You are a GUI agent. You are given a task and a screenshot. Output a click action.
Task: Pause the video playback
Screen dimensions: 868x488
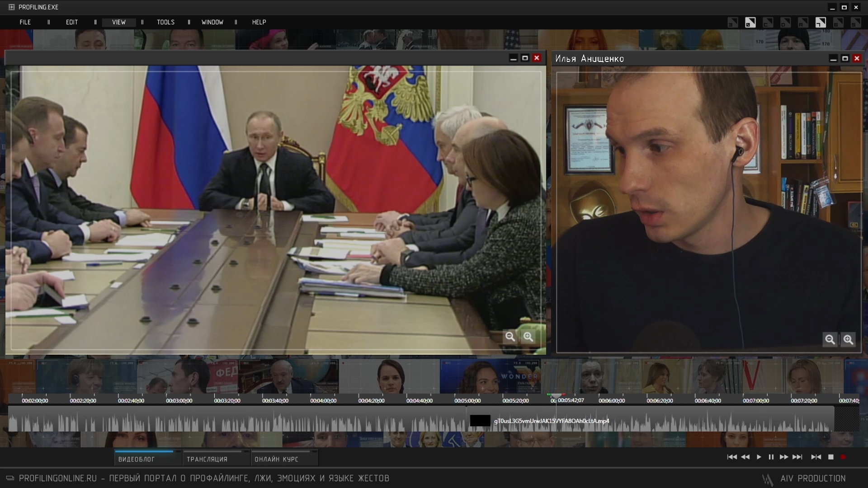pyautogui.click(x=771, y=457)
